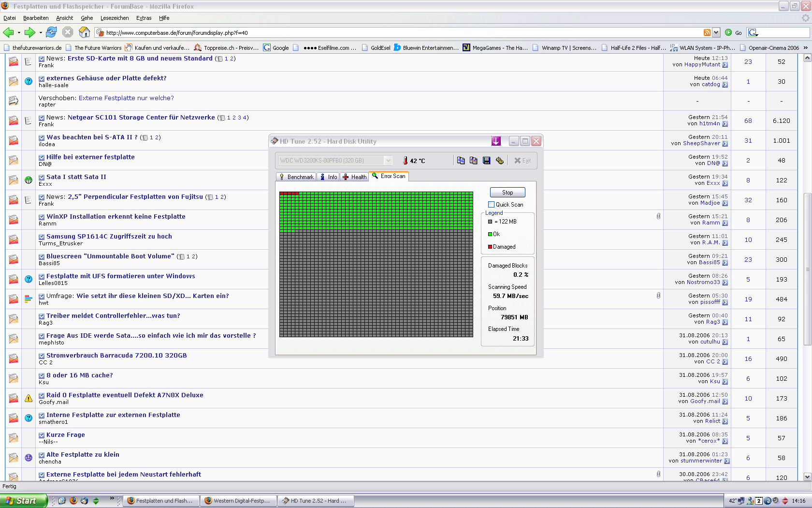Screen dimensions: 812x508
Task: Open MegaGames bookmark in bookmarks toolbar
Action: (495, 48)
